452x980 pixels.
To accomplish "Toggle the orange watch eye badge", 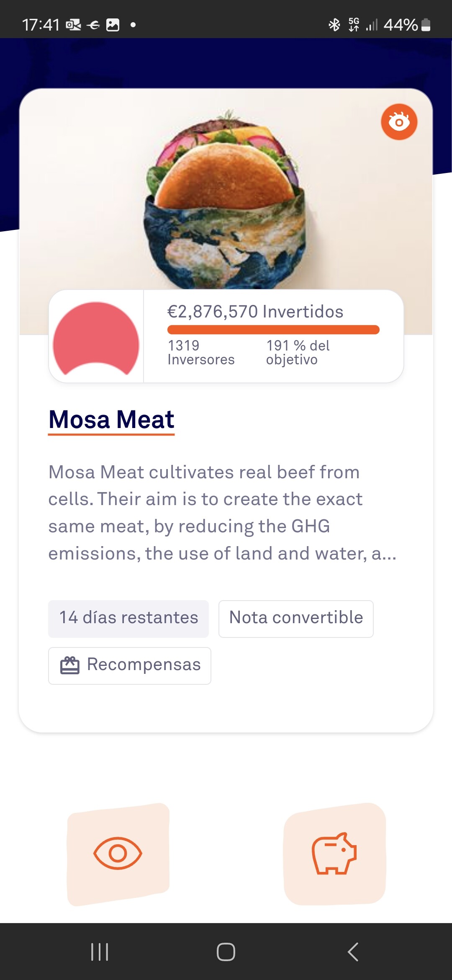I will tap(399, 122).
